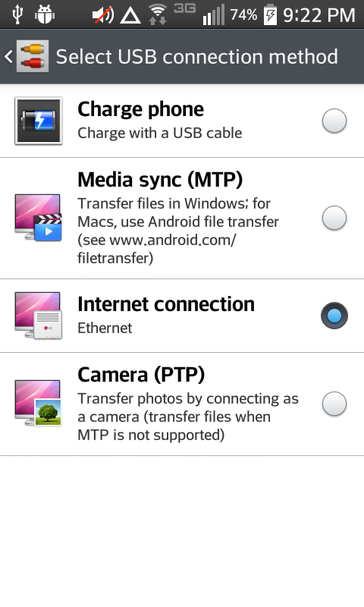The width and height of the screenshot is (364, 607).
Task: Tap the Internet connection modem icon
Action: tap(38, 316)
